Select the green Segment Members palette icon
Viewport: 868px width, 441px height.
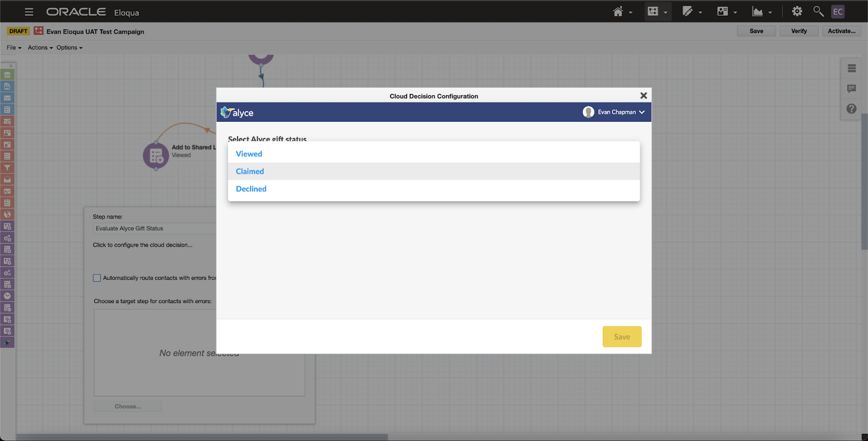pos(8,75)
